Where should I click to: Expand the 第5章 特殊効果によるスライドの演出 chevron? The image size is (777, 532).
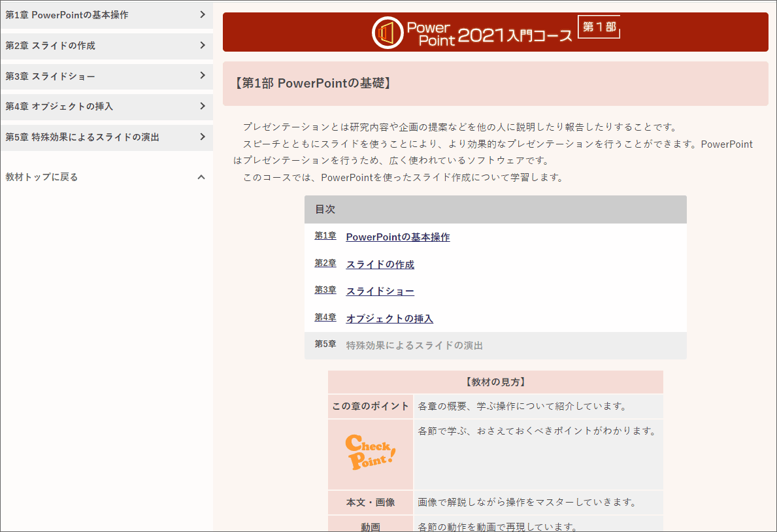pyautogui.click(x=202, y=137)
